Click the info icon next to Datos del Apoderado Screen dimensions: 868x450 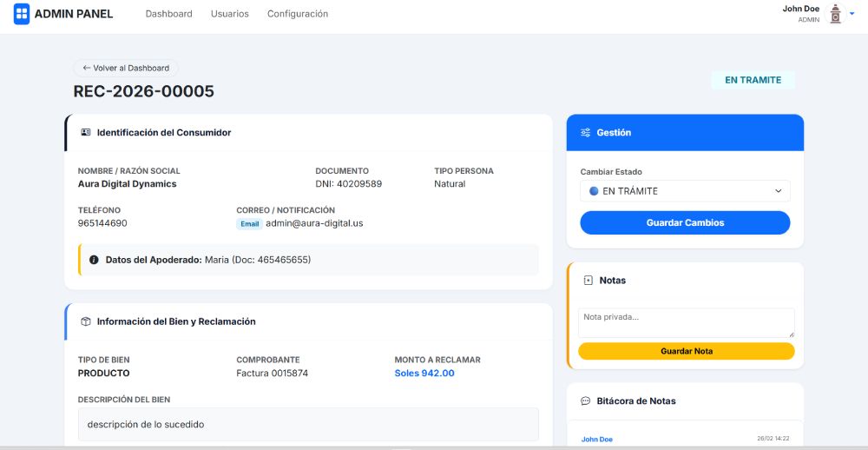coord(94,260)
